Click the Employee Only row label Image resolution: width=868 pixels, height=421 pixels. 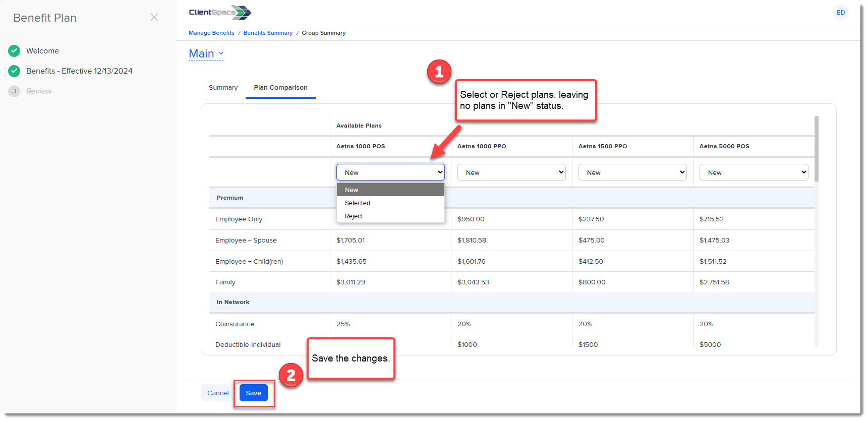239,219
